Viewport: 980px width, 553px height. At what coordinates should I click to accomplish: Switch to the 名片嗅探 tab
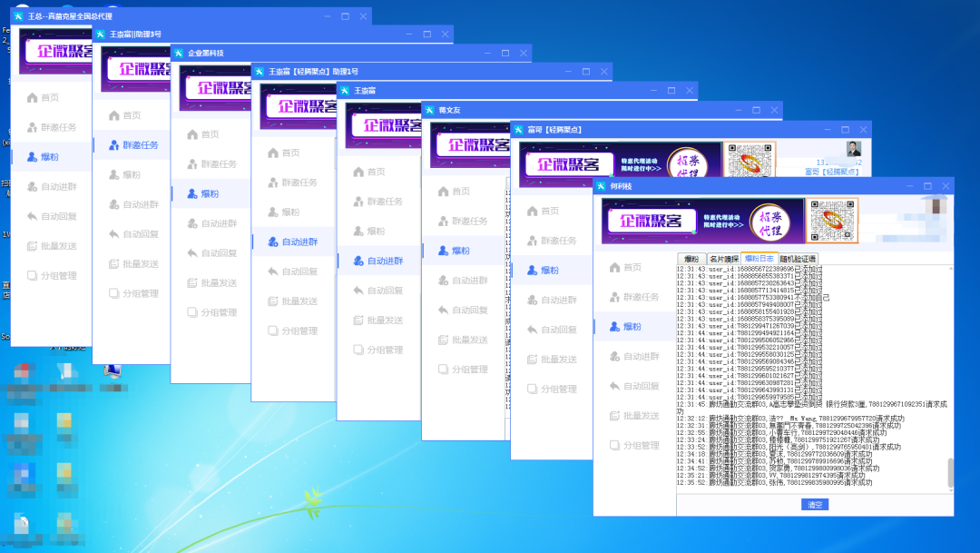tap(724, 259)
